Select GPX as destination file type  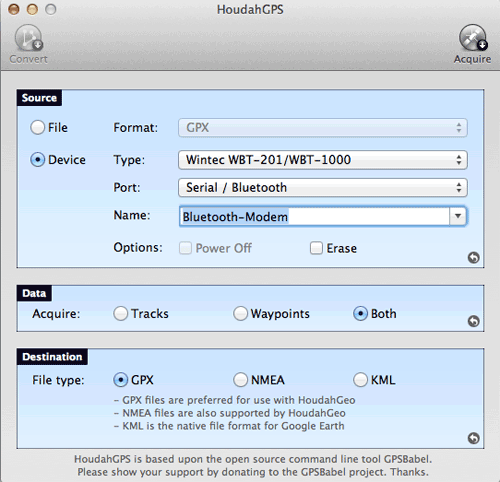(120, 380)
